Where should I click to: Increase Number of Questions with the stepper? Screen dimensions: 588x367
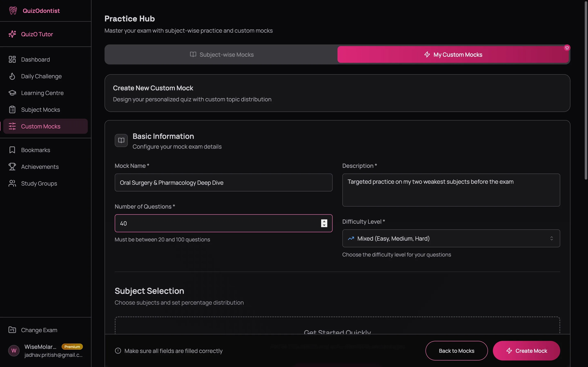tap(324, 221)
